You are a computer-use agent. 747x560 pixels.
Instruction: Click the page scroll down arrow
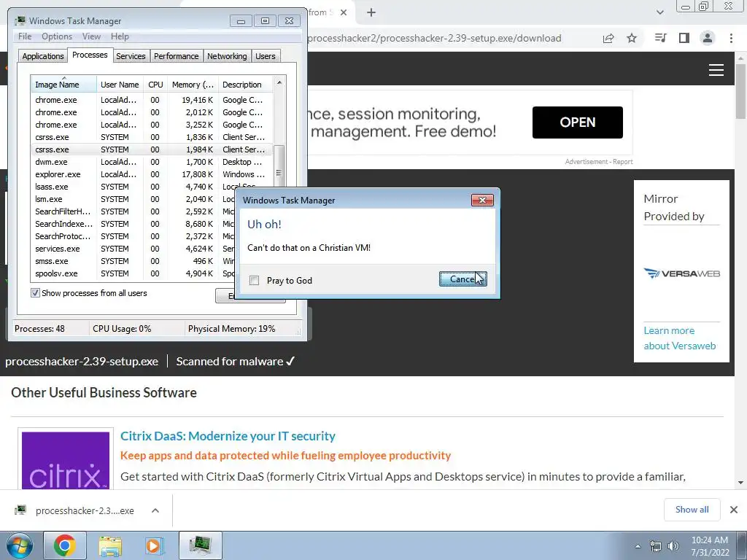click(740, 483)
